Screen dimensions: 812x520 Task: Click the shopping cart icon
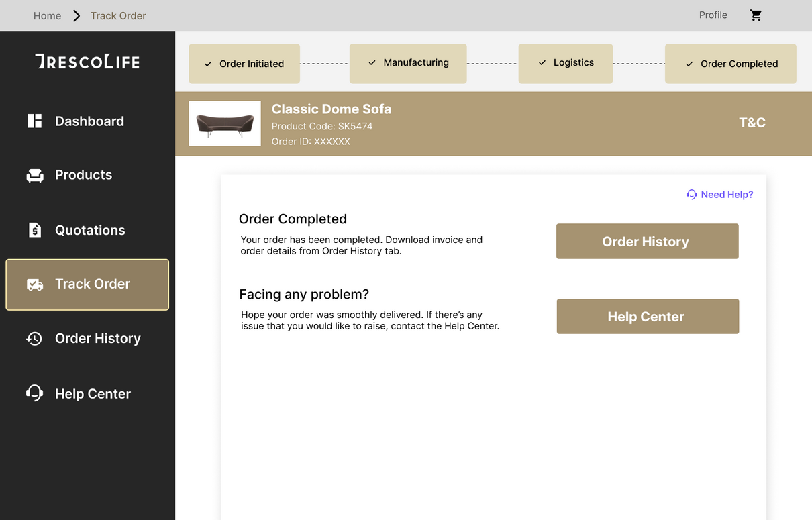[x=756, y=15]
